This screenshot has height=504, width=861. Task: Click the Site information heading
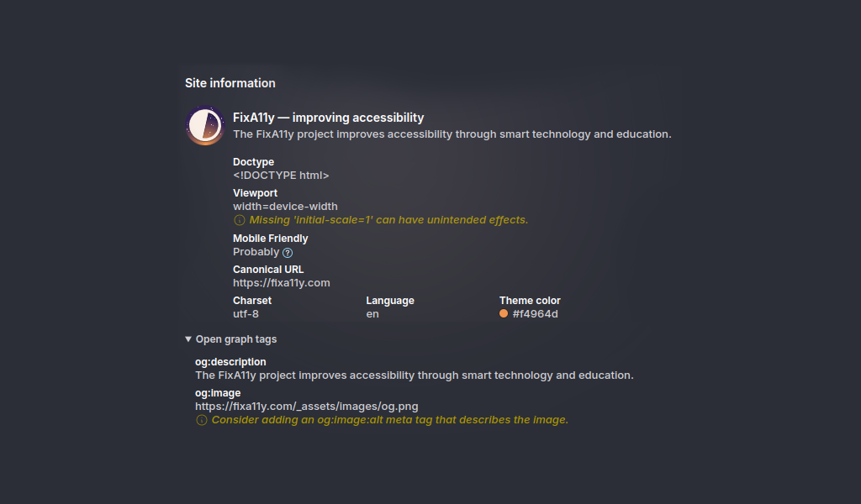[230, 83]
